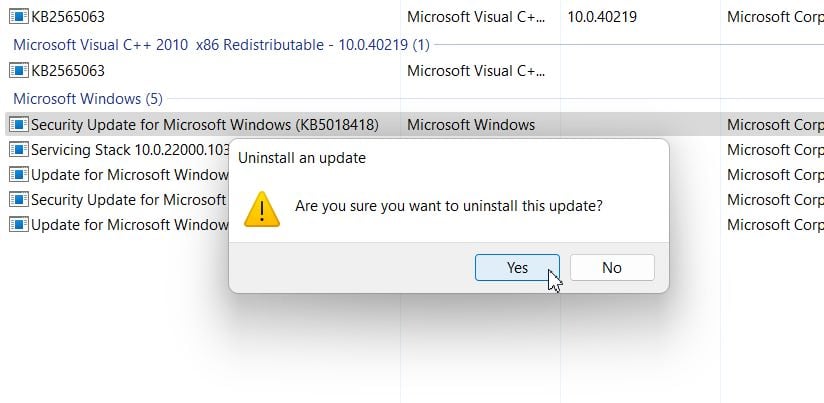Screen dimensions: 824x403
Task: Confirm uninstall by pressing Yes
Action: [517, 268]
